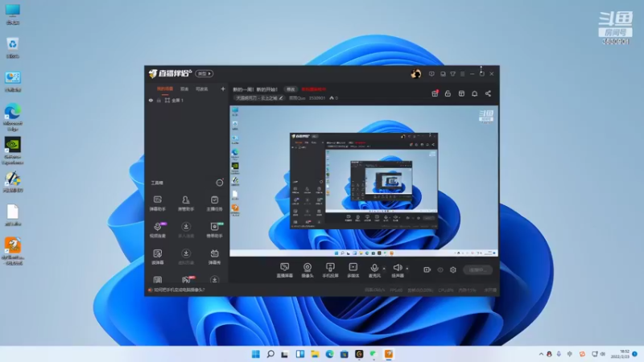644x362 pixels.
Task: Open the 弹幕助手 tool in the toolbox
Action: point(157,204)
